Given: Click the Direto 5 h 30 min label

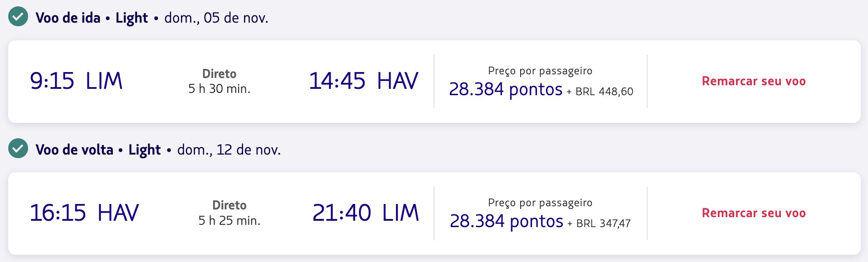Looking at the screenshot, I should (x=219, y=81).
